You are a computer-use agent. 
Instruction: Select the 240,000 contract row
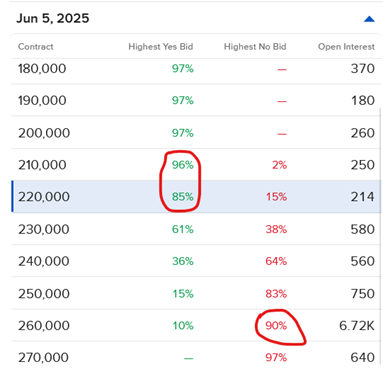coord(196,261)
